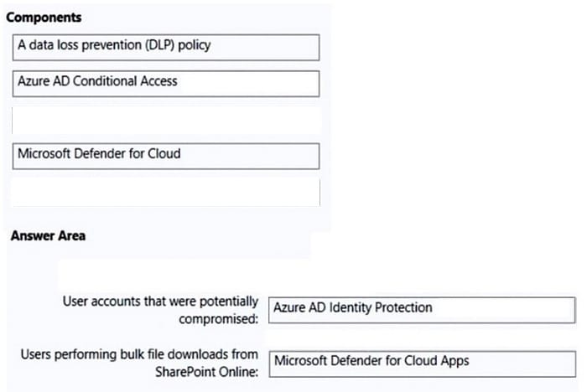Pick the Azure AD Conditional Access component
The image size is (587, 392).
coord(166,84)
